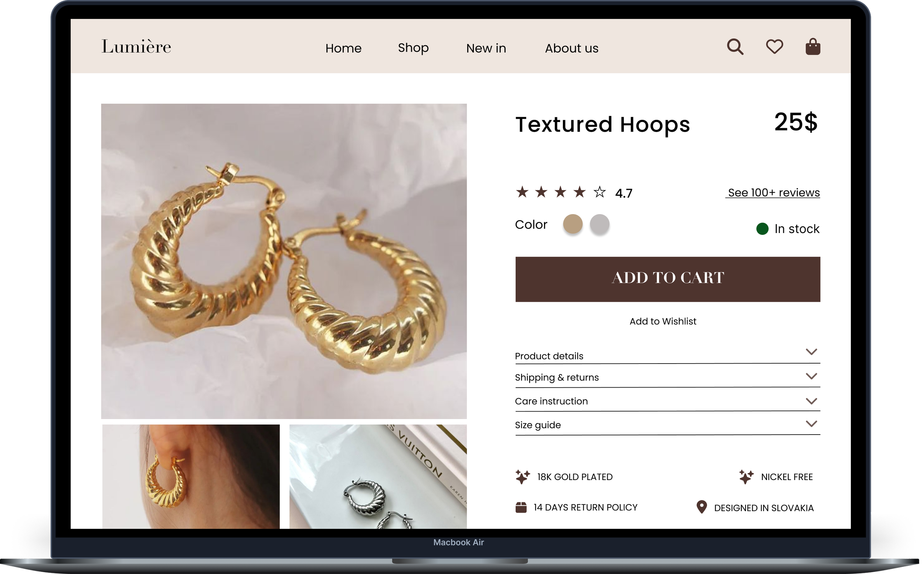Expand the Care instruction section
Screen dimensions: 924x574
(x=811, y=401)
